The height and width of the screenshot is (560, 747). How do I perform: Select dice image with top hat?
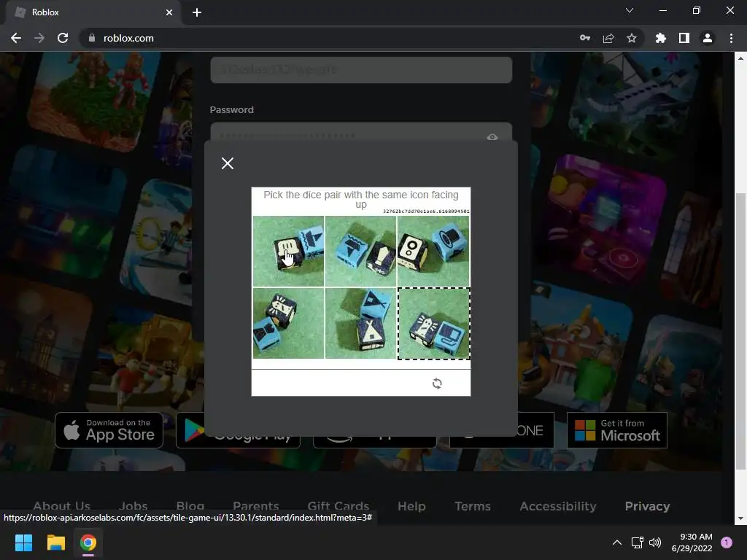pos(433,251)
